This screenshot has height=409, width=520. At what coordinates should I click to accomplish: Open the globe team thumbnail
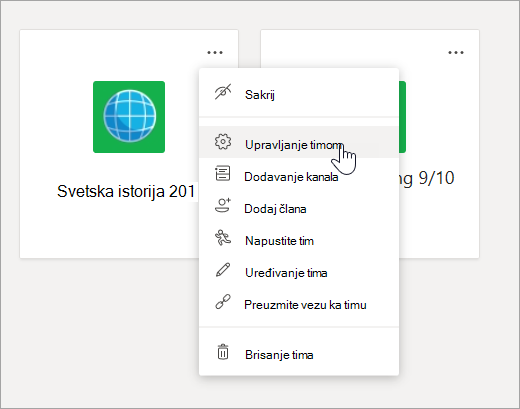[x=129, y=117]
